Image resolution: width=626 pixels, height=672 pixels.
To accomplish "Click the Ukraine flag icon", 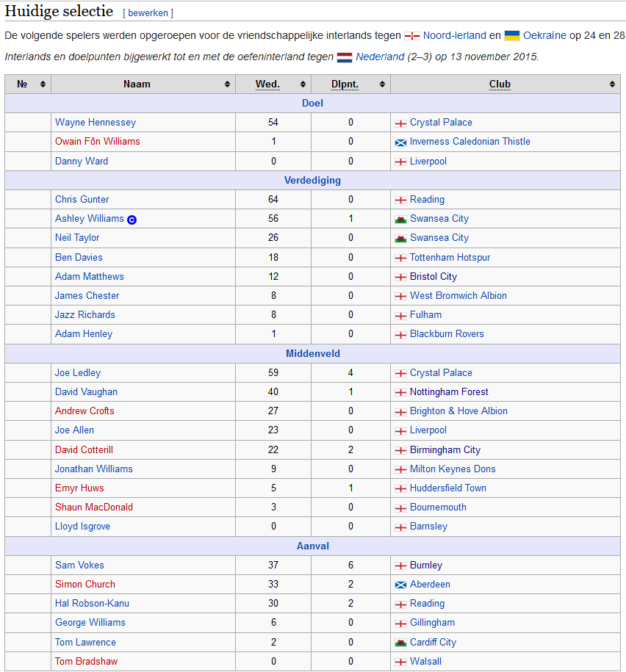I will (x=512, y=35).
